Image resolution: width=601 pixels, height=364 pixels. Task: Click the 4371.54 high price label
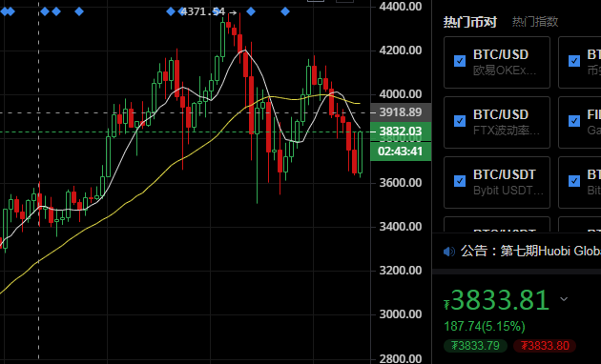point(202,11)
